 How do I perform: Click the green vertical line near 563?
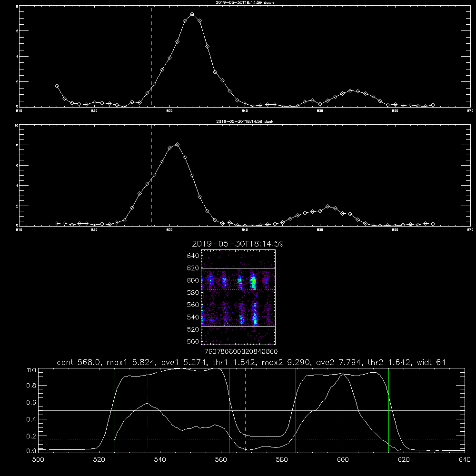point(229,410)
